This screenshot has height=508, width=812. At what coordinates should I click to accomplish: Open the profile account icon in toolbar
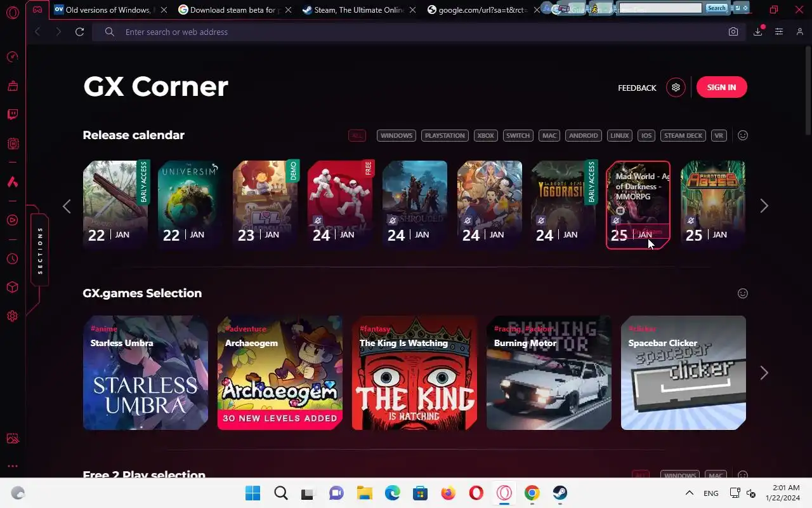point(799,32)
